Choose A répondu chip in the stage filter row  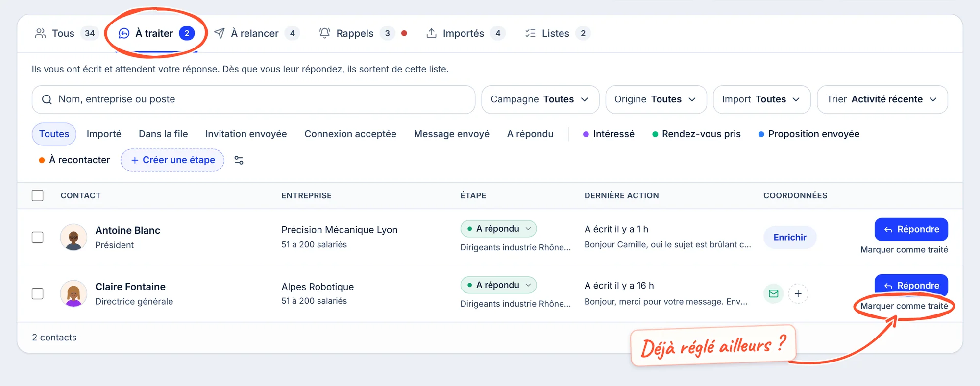coord(530,134)
